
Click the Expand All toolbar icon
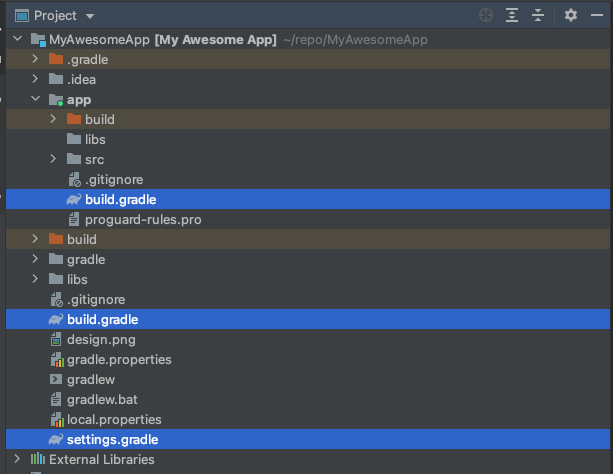click(512, 16)
